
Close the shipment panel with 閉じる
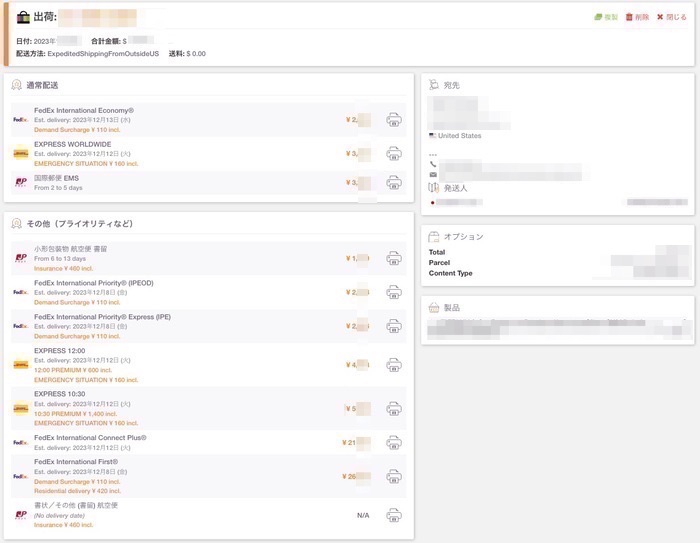tap(672, 17)
